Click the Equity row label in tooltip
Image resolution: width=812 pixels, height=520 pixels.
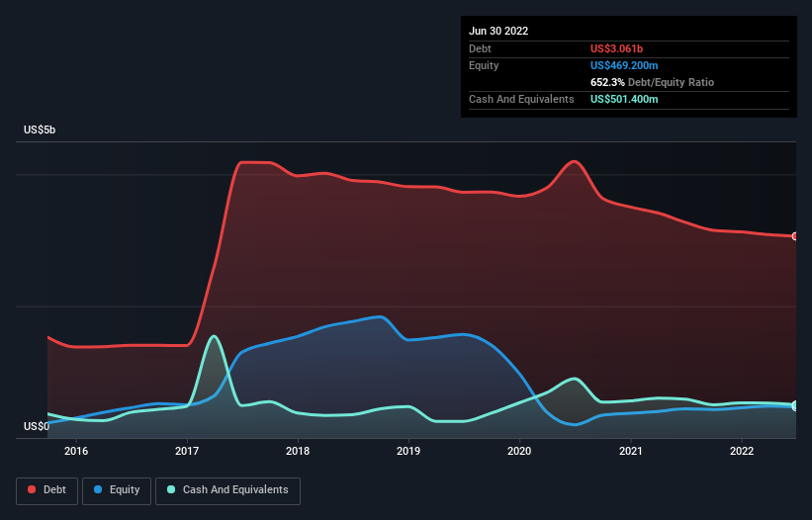click(x=484, y=65)
